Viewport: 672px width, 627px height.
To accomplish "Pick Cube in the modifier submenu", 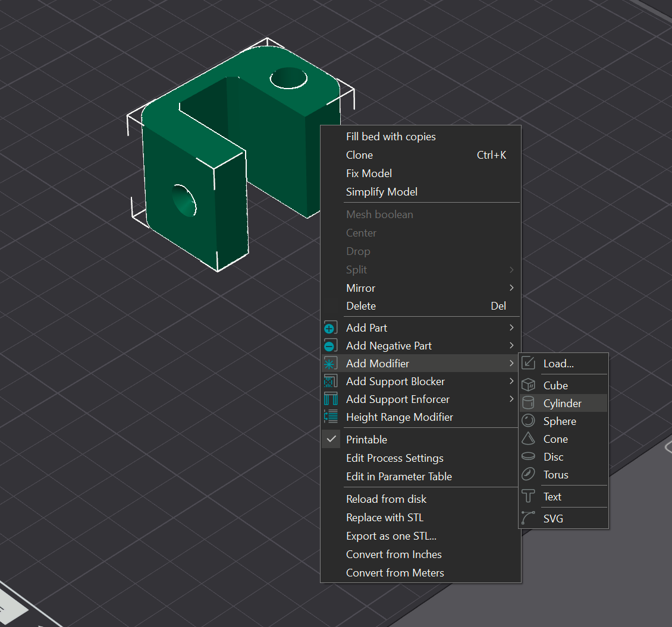I will pos(564,386).
